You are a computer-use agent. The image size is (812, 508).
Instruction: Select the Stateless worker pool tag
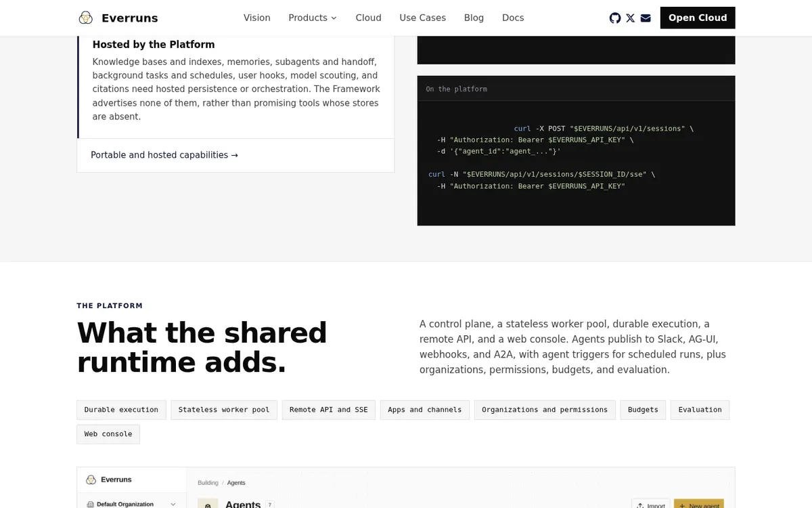[224, 410]
